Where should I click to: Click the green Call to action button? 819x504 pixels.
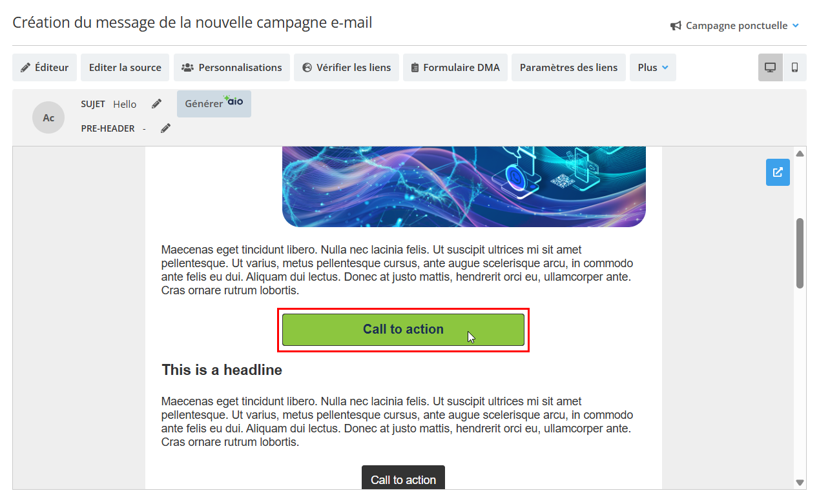403,330
